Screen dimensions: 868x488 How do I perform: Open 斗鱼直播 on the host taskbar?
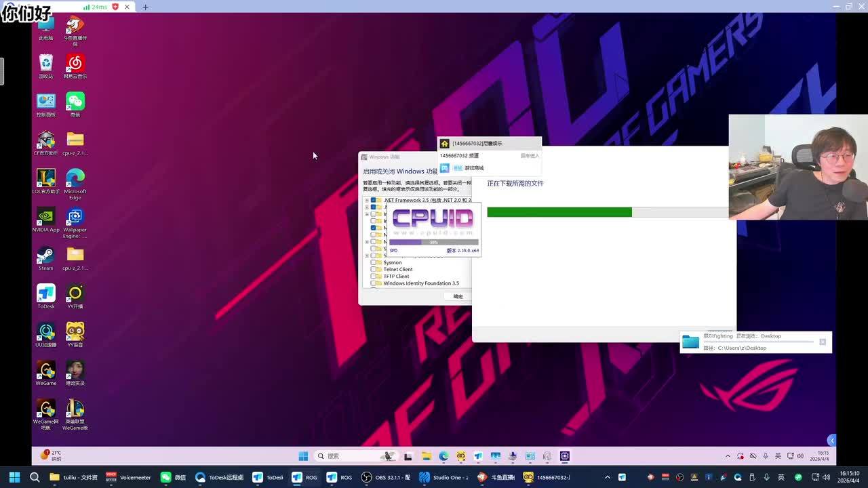tap(496, 477)
